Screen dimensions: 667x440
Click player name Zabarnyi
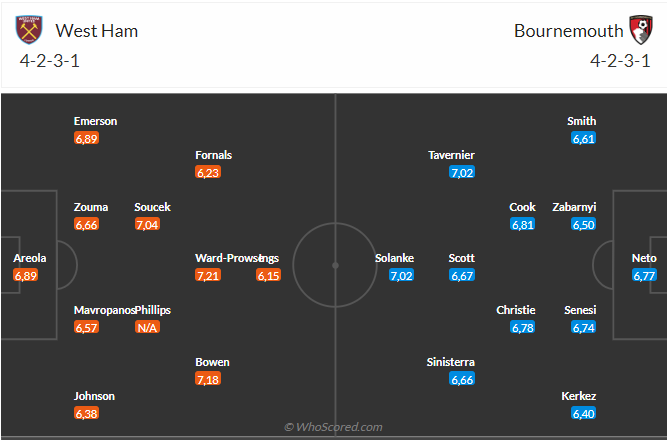pyautogui.click(x=574, y=207)
